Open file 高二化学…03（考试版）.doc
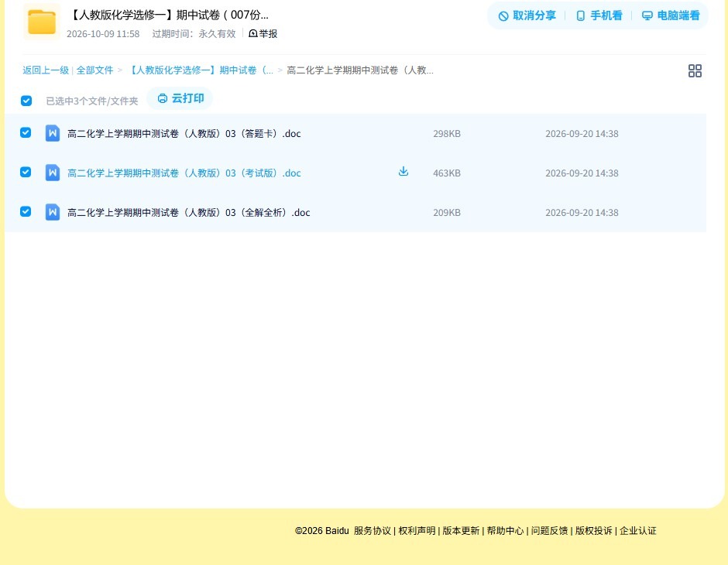 coord(184,173)
